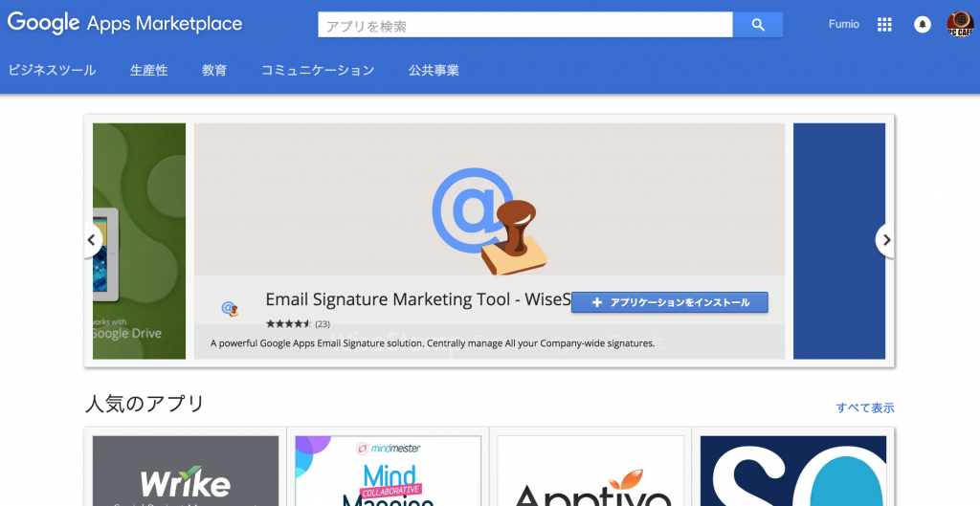This screenshot has width=980, height=506.
Task: Click the green Google Drive carousel slide
Action: click(x=140, y=241)
